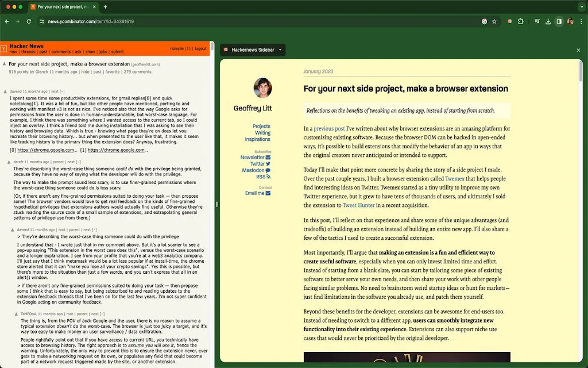Bookmark this page with star icon
Image resolution: width=588 pixels, height=368 pixels.
494,21
